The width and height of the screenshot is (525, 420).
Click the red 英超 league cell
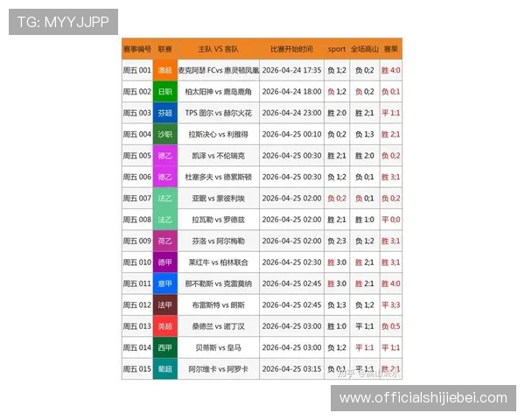pyautogui.click(x=165, y=326)
